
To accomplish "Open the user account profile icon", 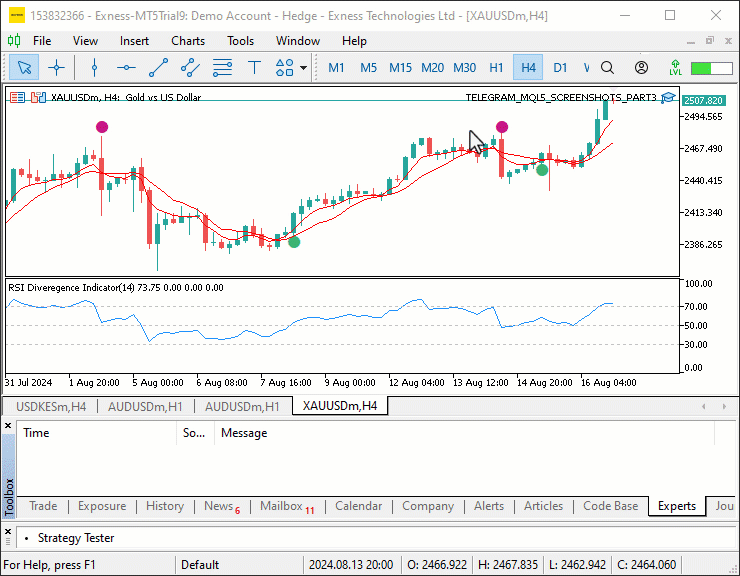I will (641, 68).
